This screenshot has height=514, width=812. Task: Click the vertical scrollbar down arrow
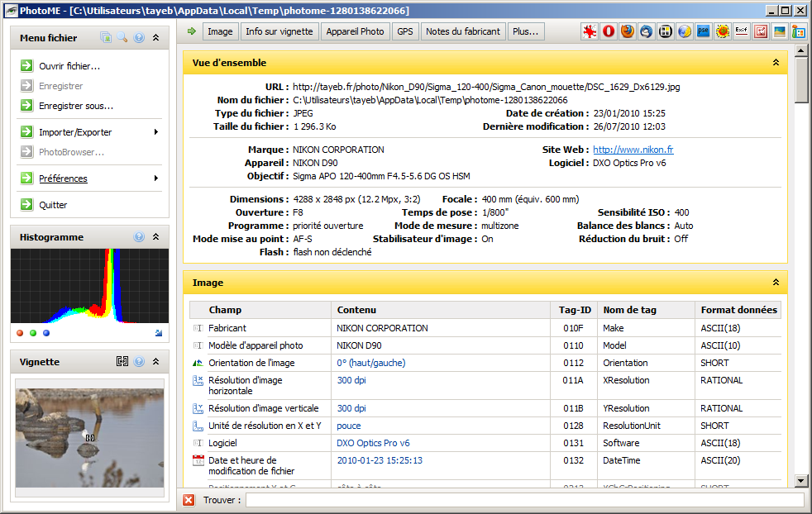pyautogui.click(x=801, y=480)
